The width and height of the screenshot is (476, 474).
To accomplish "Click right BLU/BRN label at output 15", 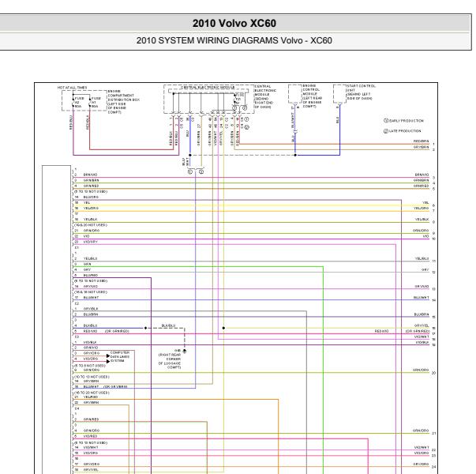I will tap(422, 314).
